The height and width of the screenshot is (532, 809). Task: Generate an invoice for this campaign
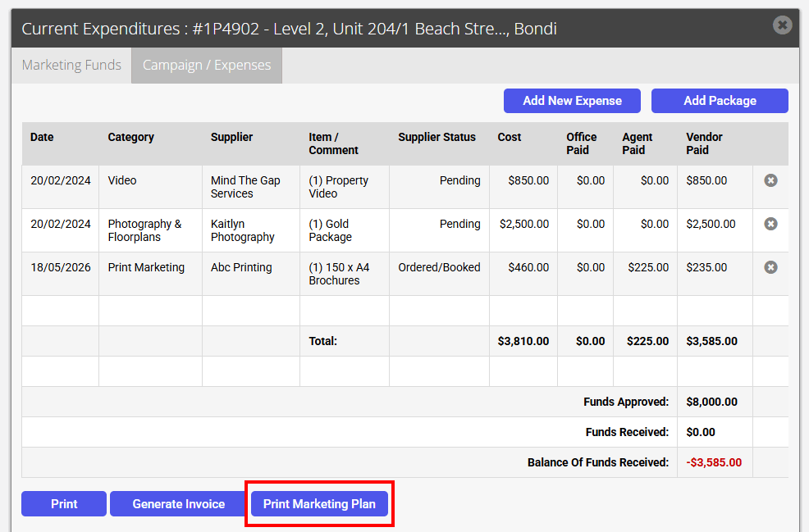click(179, 503)
